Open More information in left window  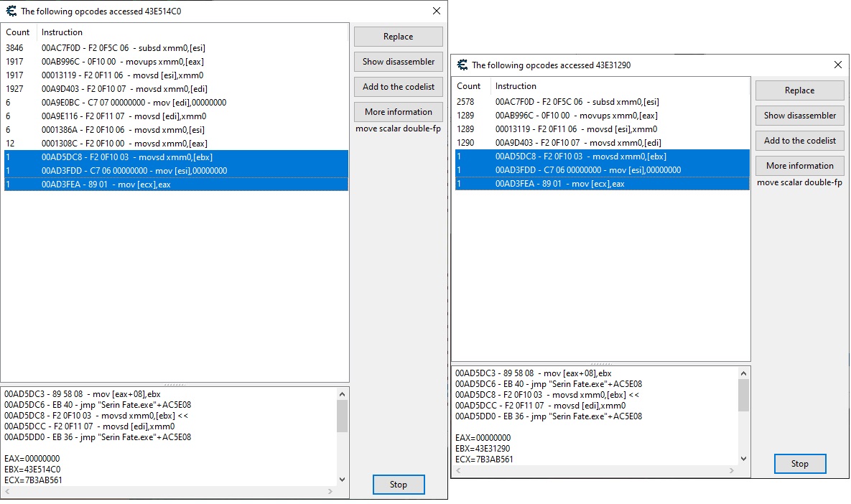coord(398,112)
